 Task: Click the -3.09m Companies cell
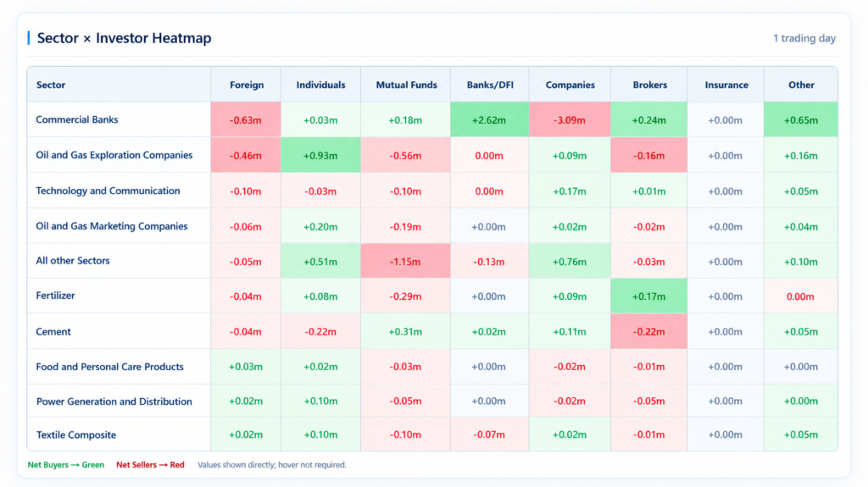click(x=570, y=119)
